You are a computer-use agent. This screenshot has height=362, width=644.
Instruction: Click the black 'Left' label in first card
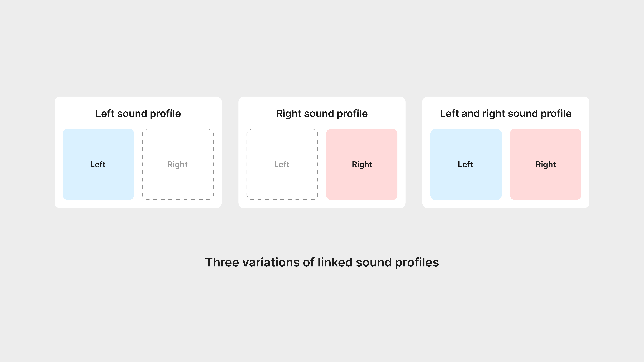(98, 164)
